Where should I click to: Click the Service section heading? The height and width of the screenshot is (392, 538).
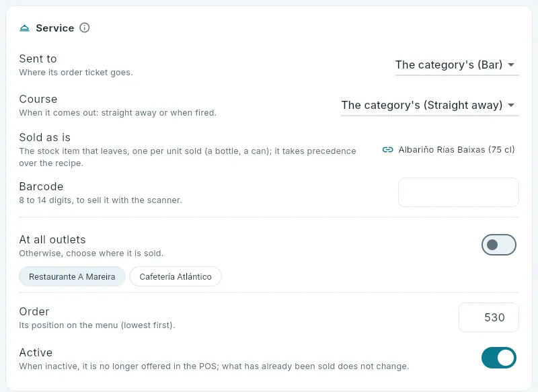tap(55, 28)
